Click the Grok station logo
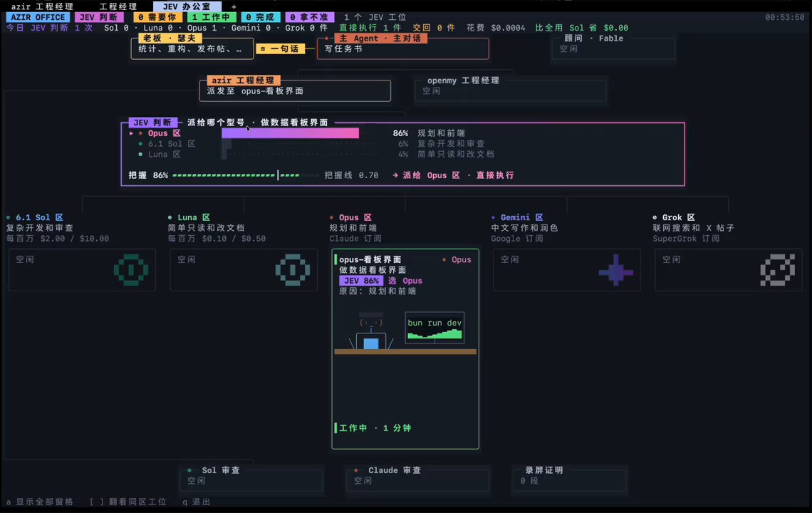 (x=777, y=269)
